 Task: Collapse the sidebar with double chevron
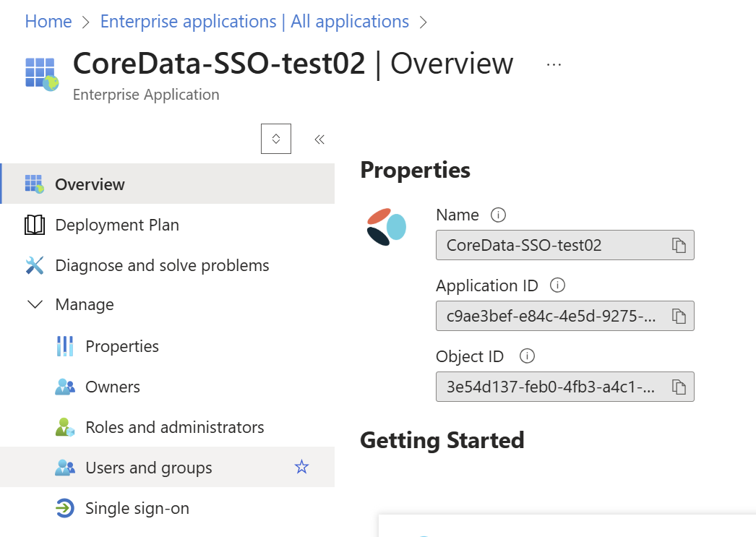tap(319, 139)
